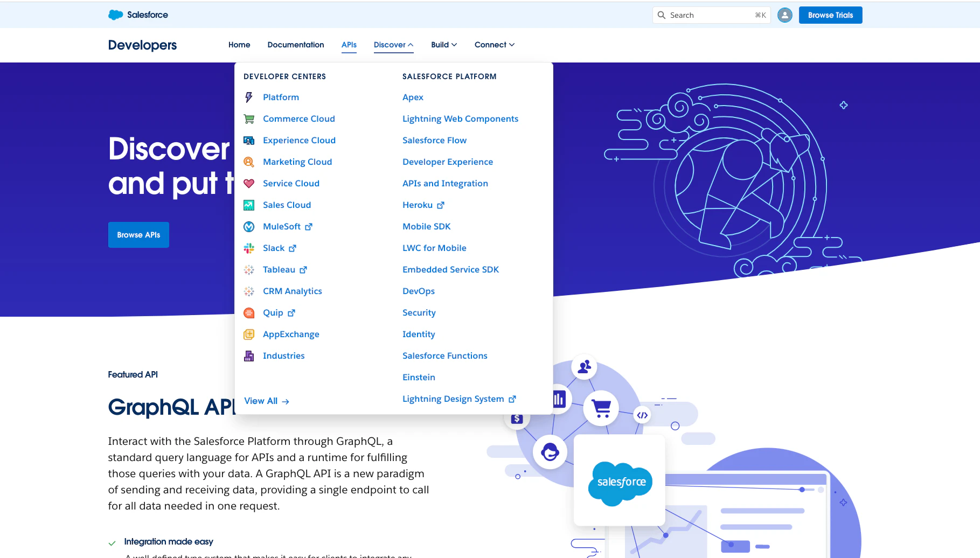Click the Browse APIs button

tap(138, 235)
